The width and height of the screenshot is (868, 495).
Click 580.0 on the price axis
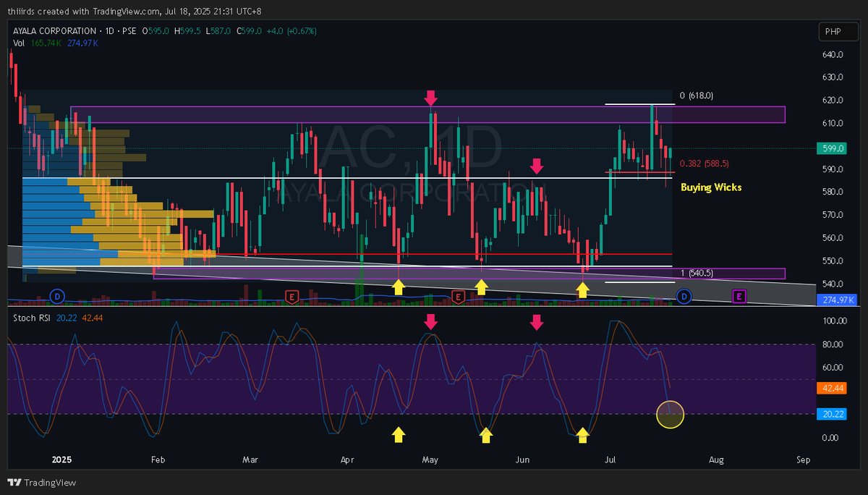(x=833, y=192)
